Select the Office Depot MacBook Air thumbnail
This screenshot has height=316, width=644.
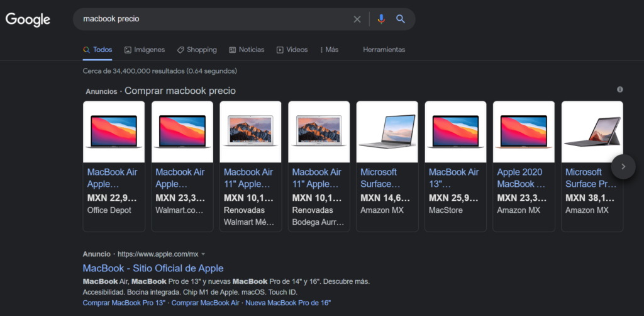pyautogui.click(x=114, y=132)
